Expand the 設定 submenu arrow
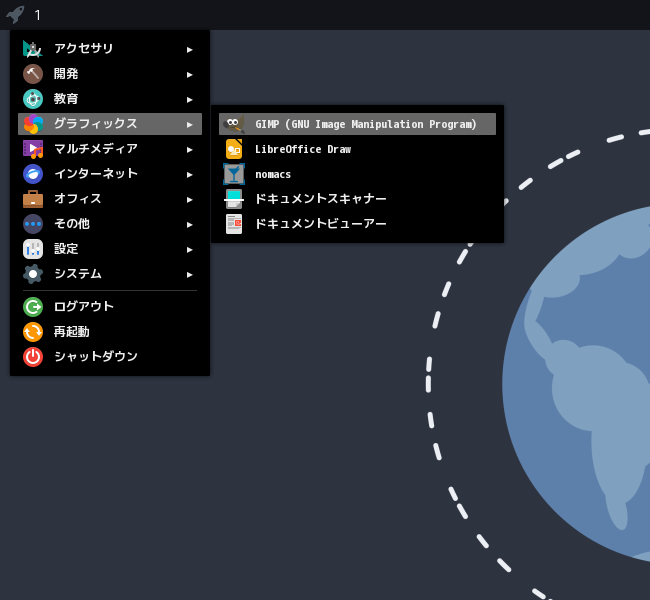 tap(189, 250)
